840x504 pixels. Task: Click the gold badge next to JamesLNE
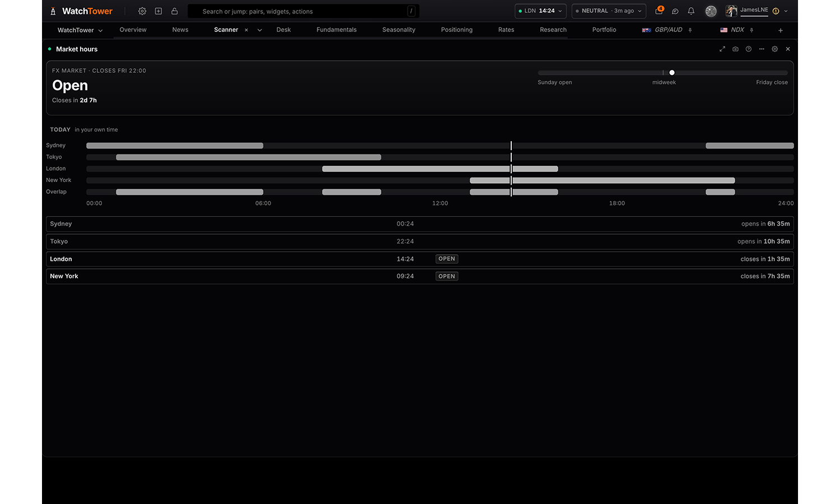tap(776, 11)
